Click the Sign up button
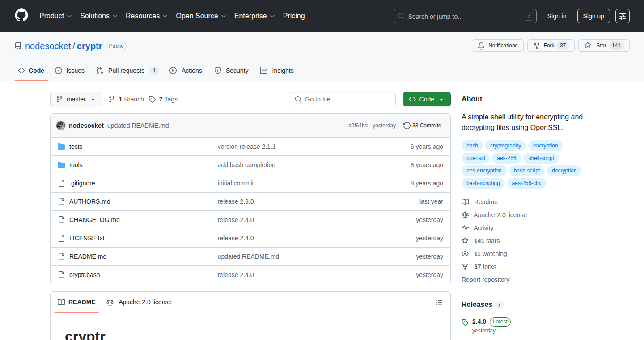644x340 pixels. (x=593, y=16)
